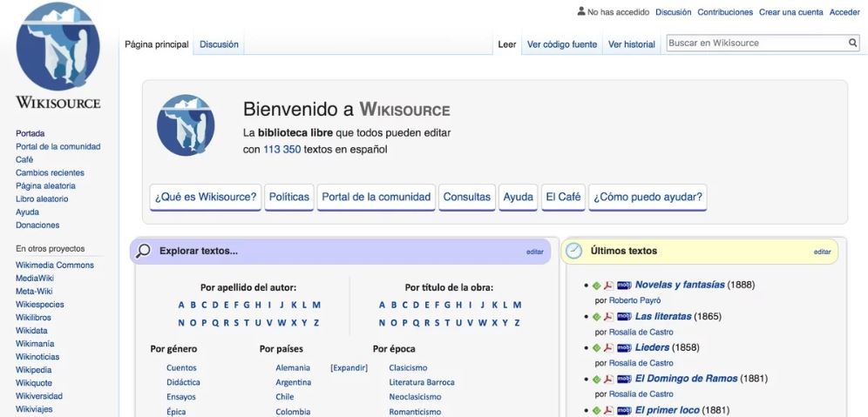Click the 113 350 texts count link
This screenshot has height=417, width=868.
tap(282, 150)
